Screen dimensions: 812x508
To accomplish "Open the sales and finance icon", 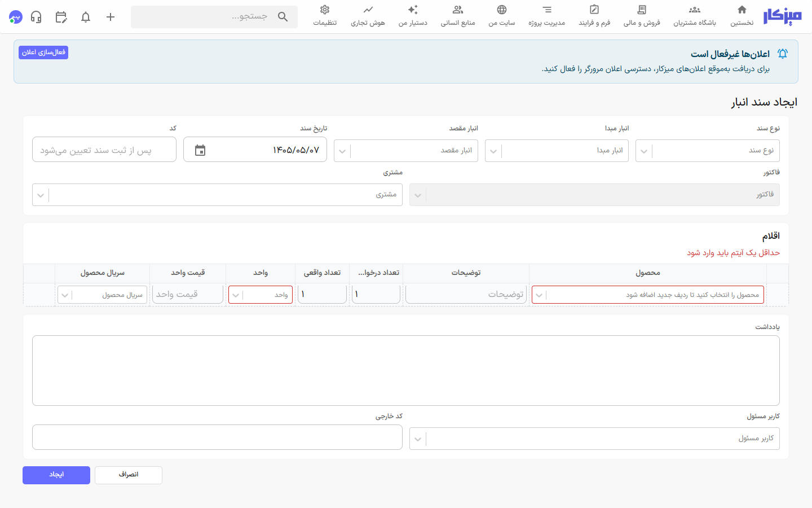I will (x=642, y=10).
